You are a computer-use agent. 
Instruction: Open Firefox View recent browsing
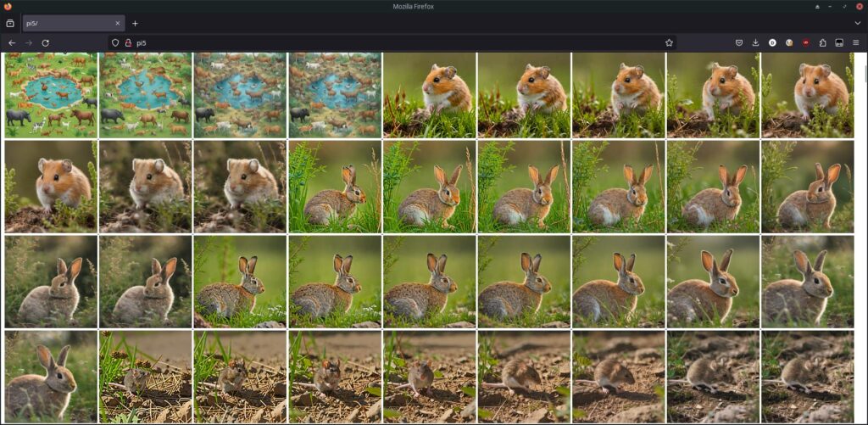(x=10, y=23)
